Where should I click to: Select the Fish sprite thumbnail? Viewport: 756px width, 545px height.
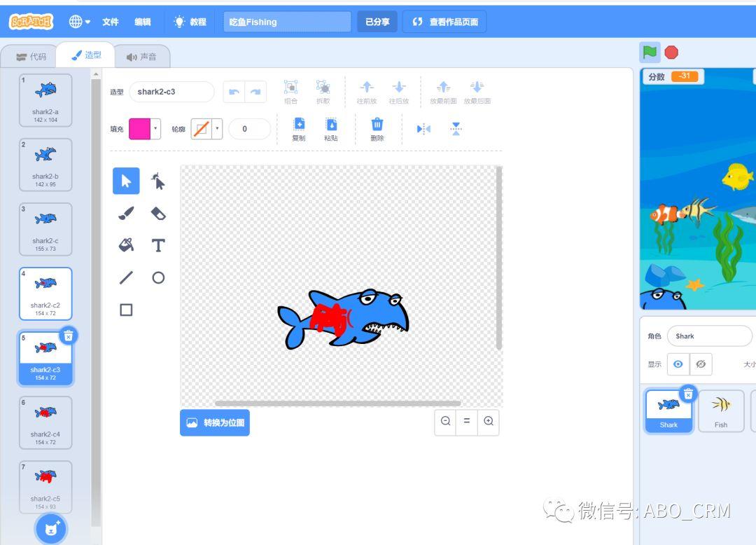721,411
